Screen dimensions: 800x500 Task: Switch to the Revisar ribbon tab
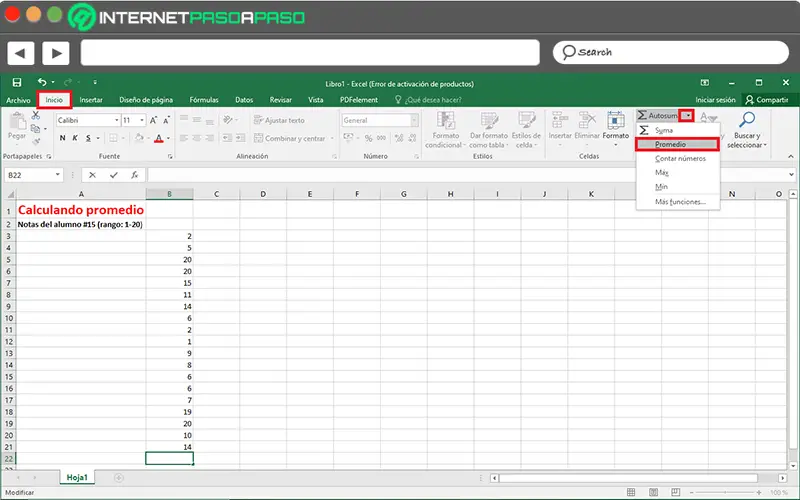(281, 100)
